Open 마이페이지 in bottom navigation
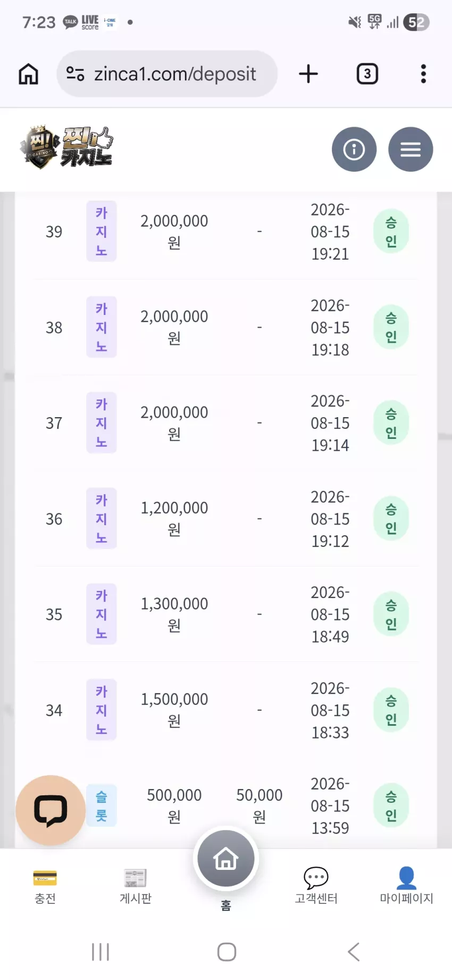452x980 pixels. click(406, 886)
